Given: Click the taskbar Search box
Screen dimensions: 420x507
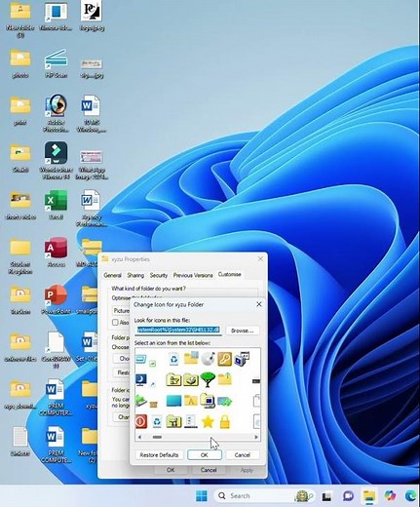Looking at the screenshot, I should [x=264, y=496].
